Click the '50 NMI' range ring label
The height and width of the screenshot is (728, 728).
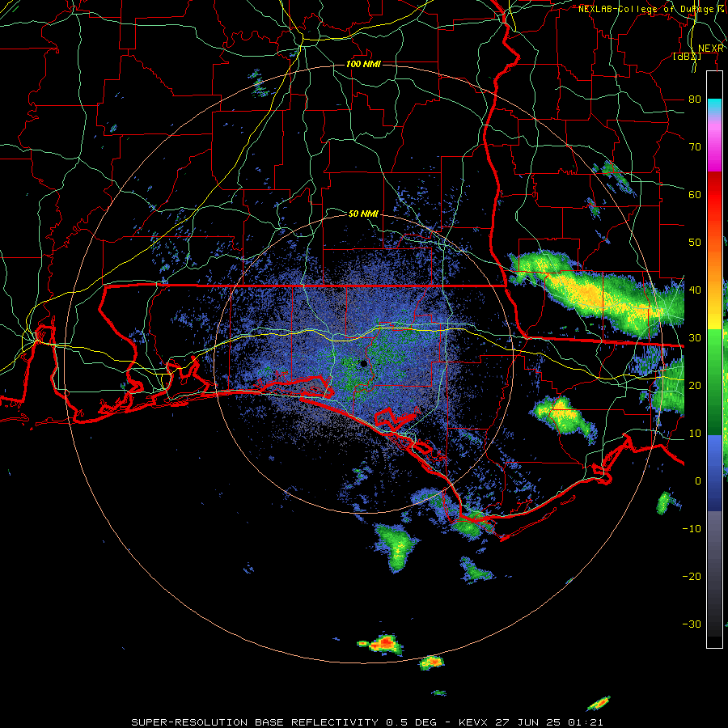pyautogui.click(x=363, y=214)
